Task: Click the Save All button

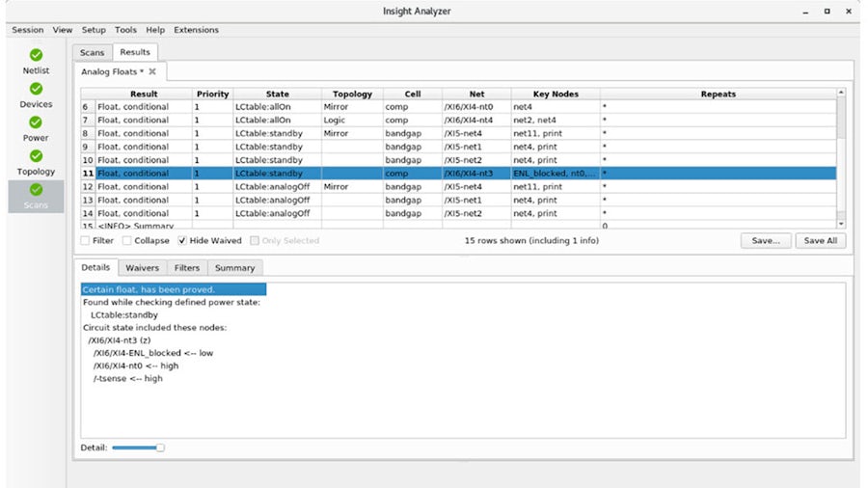Action: click(820, 240)
